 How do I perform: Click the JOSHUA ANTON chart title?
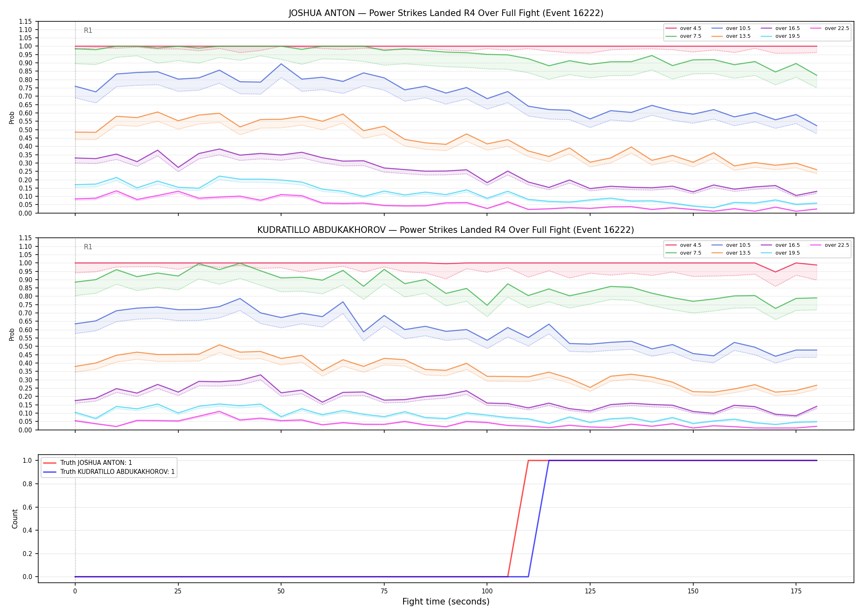point(446,13)
